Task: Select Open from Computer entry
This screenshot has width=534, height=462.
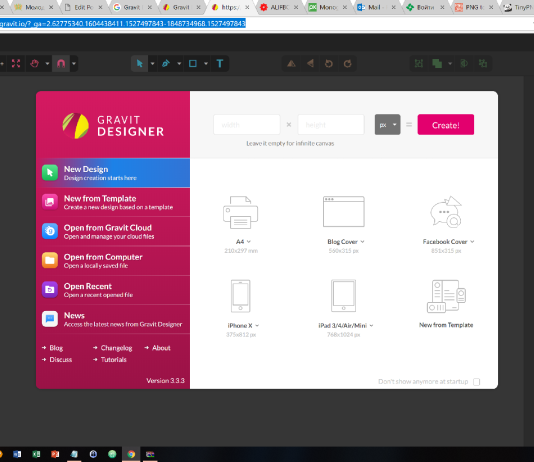Action: pyautogui.click(x=113, y=261)
